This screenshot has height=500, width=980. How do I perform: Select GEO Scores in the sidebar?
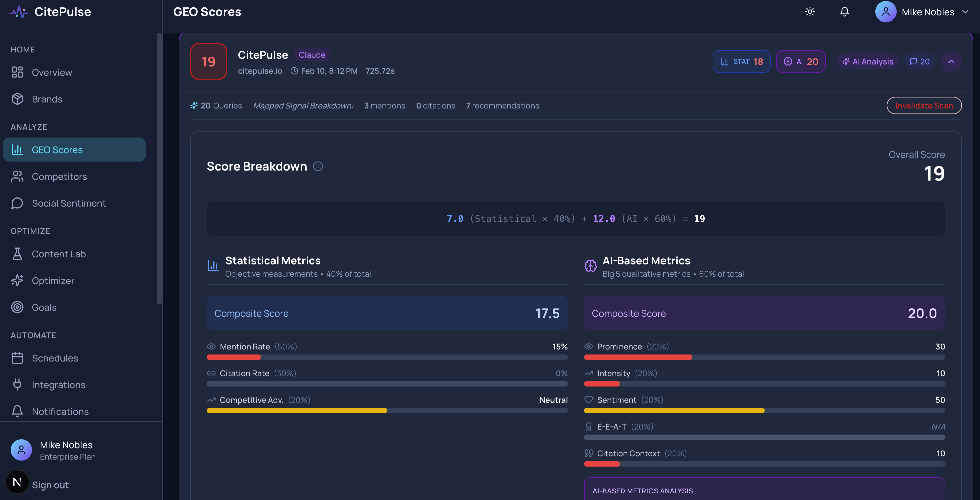coord(57,150)
